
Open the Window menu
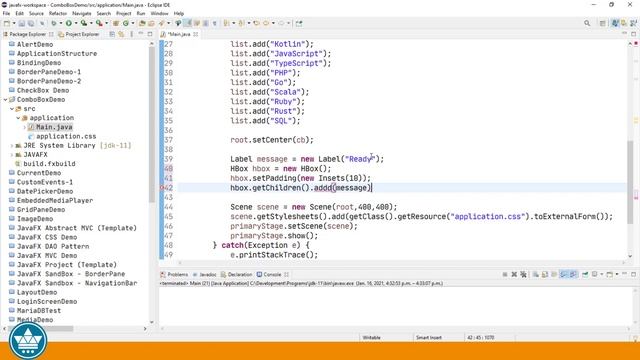tap(159, 13)
